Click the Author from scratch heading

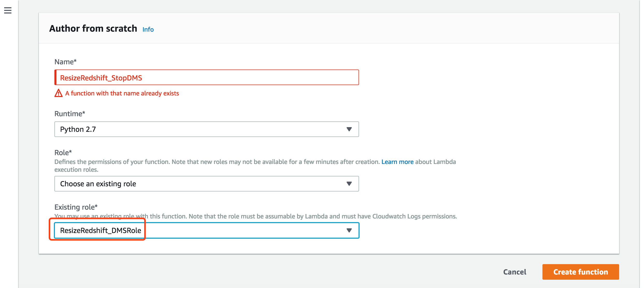tap(93, 29)
